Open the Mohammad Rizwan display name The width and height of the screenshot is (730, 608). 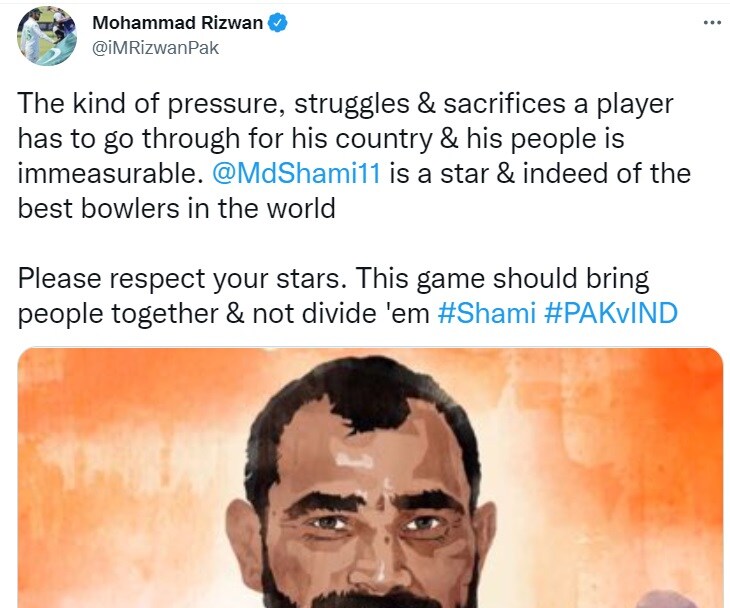177,23
